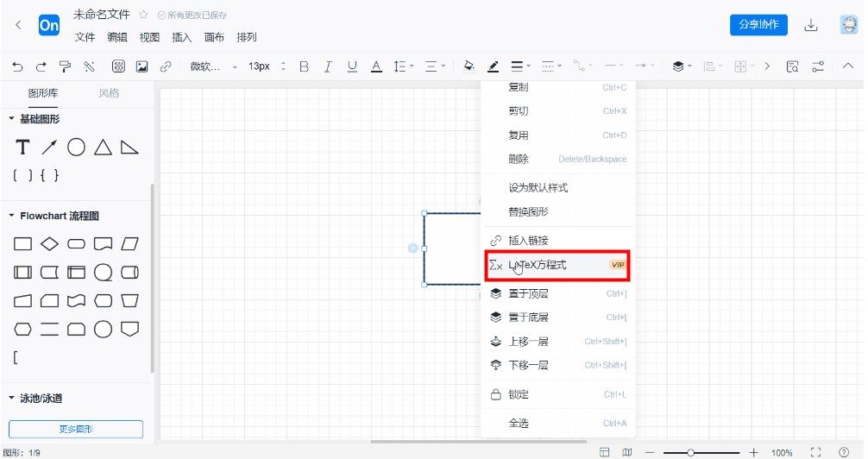Click the On app logo
The width and height of the screenshot is (868, 459).
click(x=48, y=25)
